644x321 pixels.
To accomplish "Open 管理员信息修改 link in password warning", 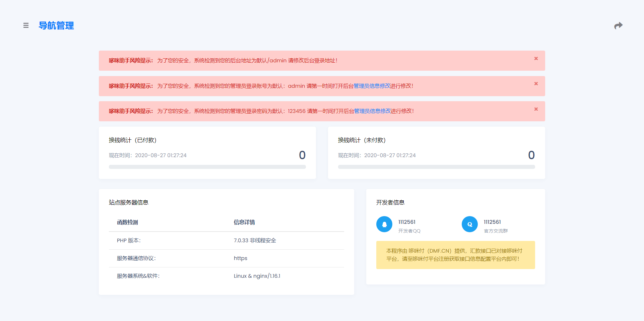I will [x=372, y=111].
